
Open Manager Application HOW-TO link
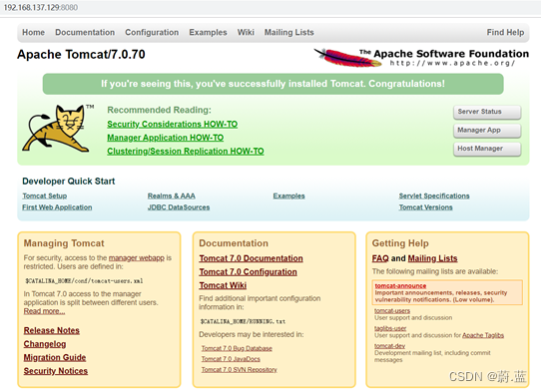point(166,138)
